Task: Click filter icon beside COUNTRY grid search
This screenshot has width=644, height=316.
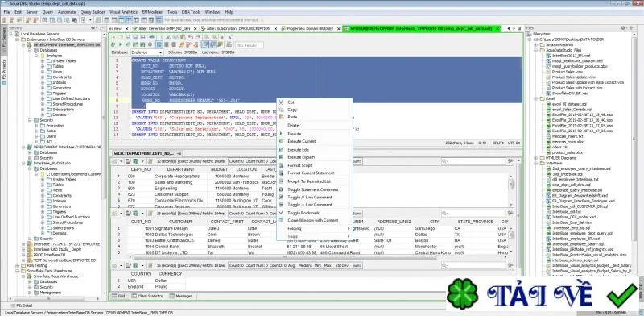Action: [510, 266]
